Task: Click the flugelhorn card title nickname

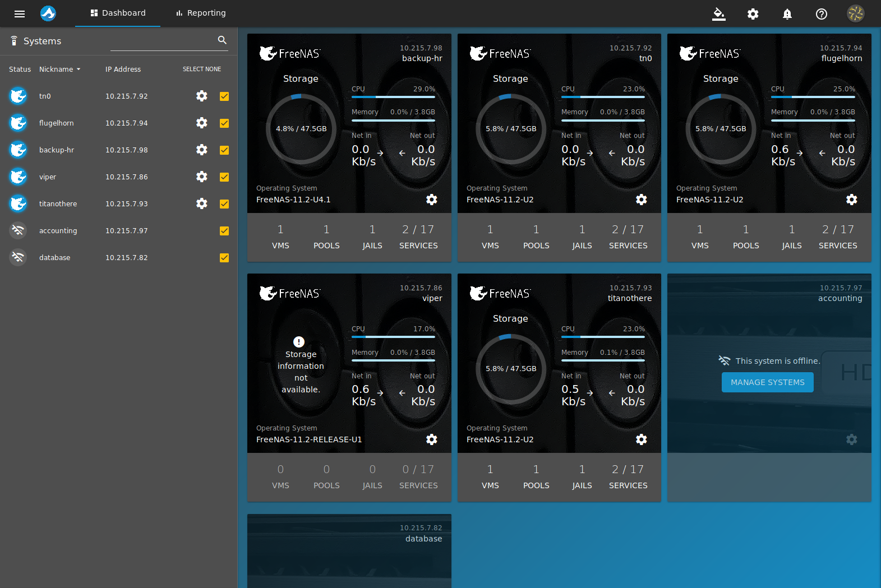Action: (842, 58)
